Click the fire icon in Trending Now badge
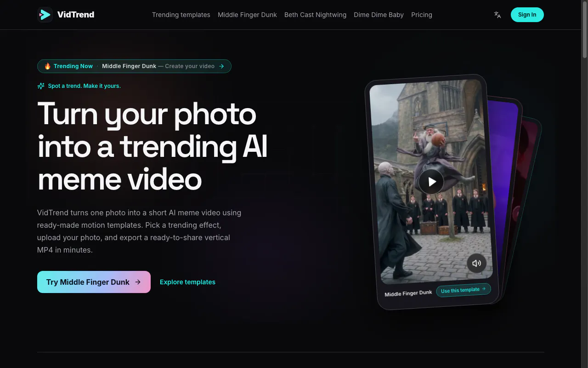The height and width of the screenshot is (368, 588). point(48,66)
